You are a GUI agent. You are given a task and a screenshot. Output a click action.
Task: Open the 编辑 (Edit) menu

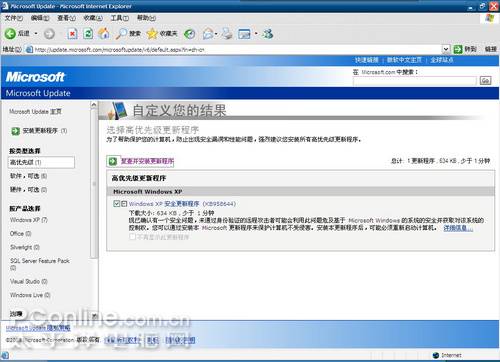click(x=40, y=18)
